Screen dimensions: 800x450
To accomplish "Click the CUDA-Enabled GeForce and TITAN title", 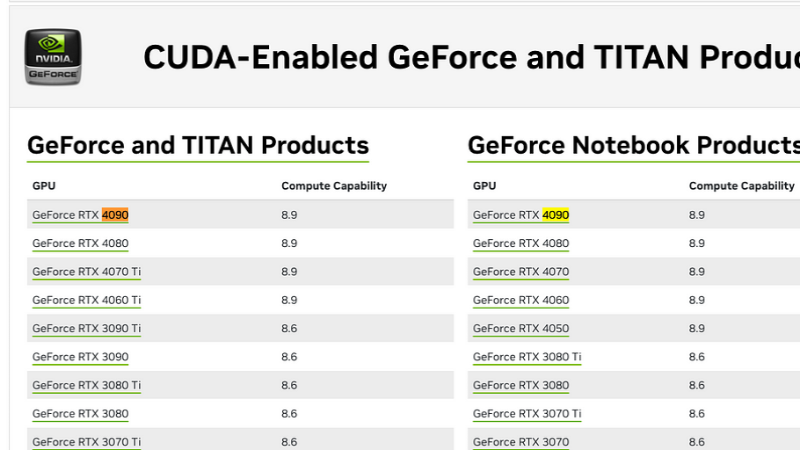I will tap(471, 57).
